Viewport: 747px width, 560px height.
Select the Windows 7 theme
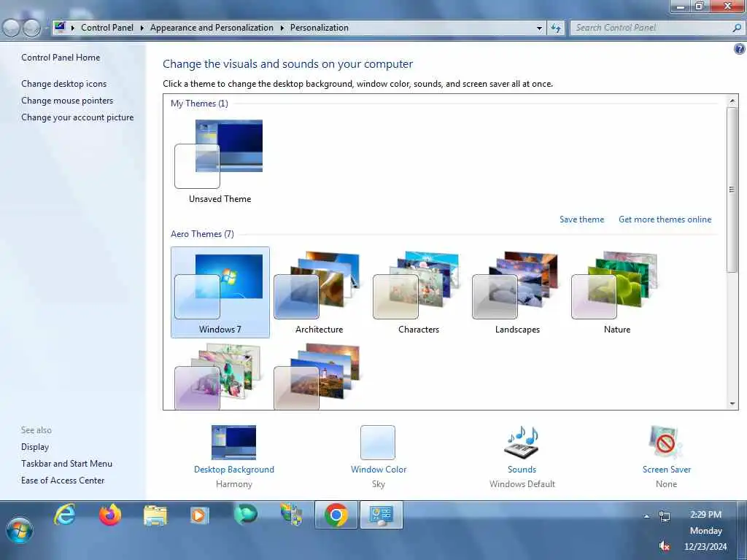[220, 292]
